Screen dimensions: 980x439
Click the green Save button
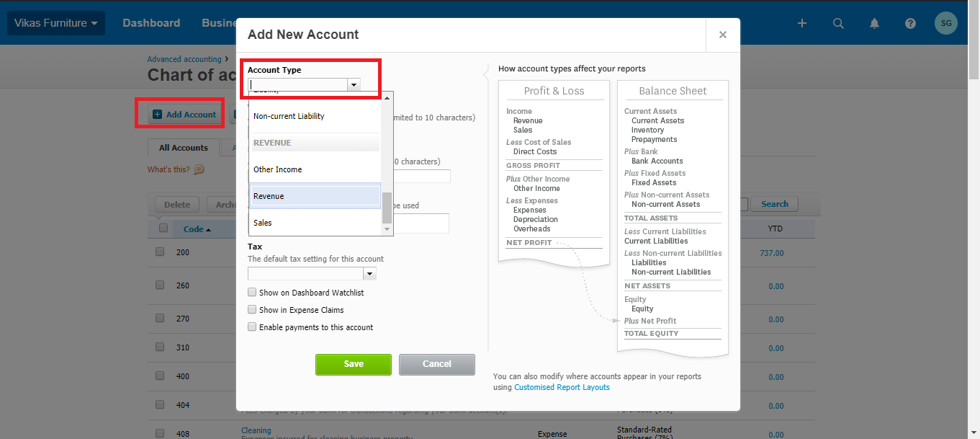[354, 364]
